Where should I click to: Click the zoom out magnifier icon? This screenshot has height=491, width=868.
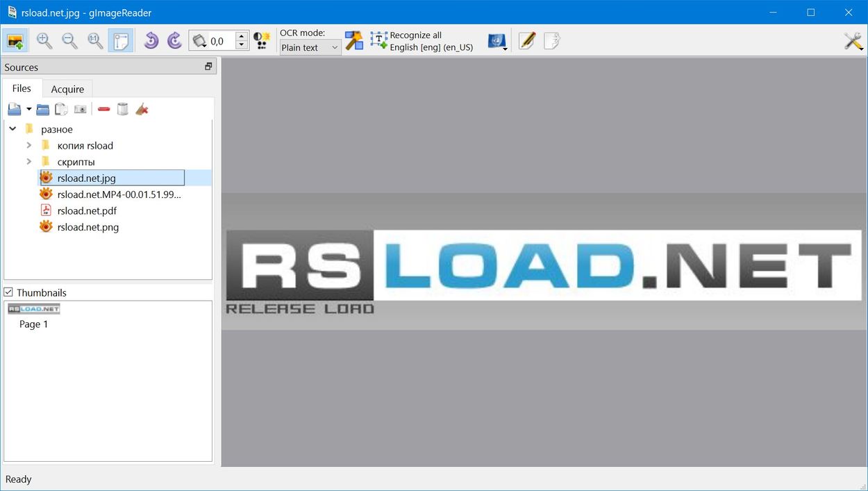[x=70, y=41]
